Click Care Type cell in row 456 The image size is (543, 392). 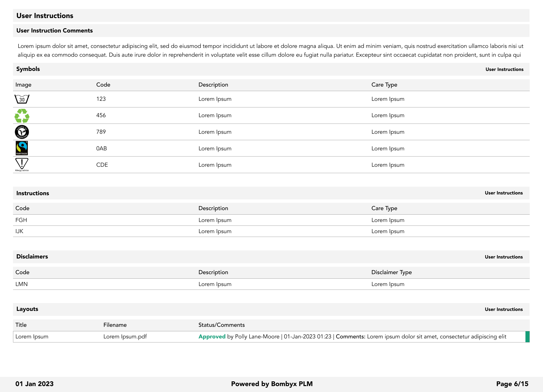[388, 115]
